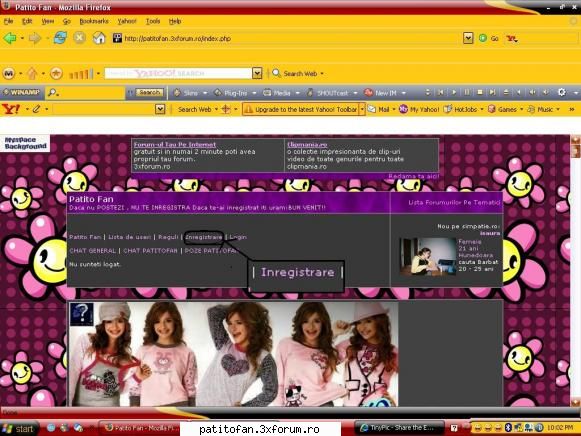The image size is (581, 436).
Task: Click the Winamp pause button
Action: 467,92
